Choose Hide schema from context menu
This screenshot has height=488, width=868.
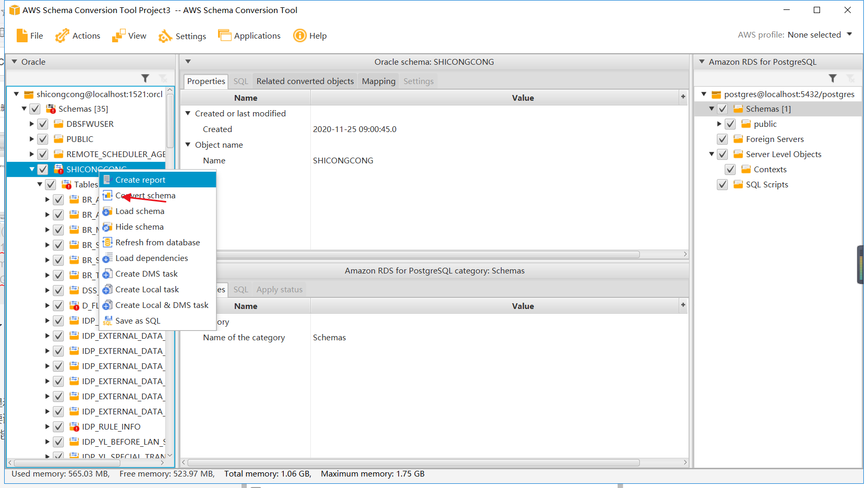click(158, 227)
